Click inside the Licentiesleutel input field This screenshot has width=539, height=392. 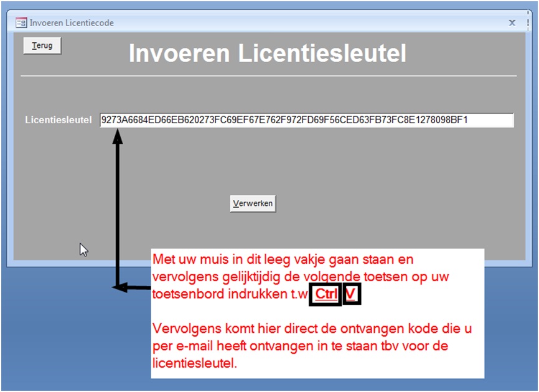tap(306, 120)
